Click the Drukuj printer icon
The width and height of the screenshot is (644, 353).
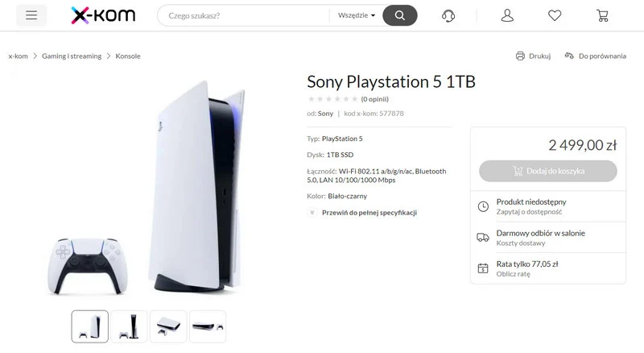[x=520, y=56]
